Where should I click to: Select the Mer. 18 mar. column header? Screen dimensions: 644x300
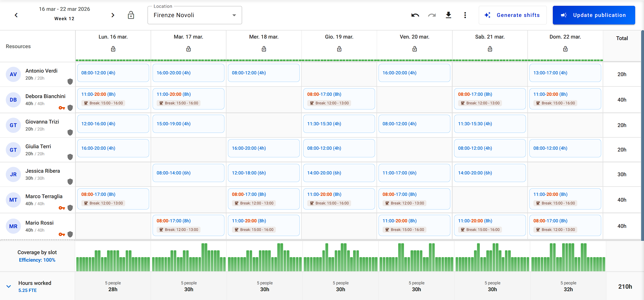(x=264, y=37)
